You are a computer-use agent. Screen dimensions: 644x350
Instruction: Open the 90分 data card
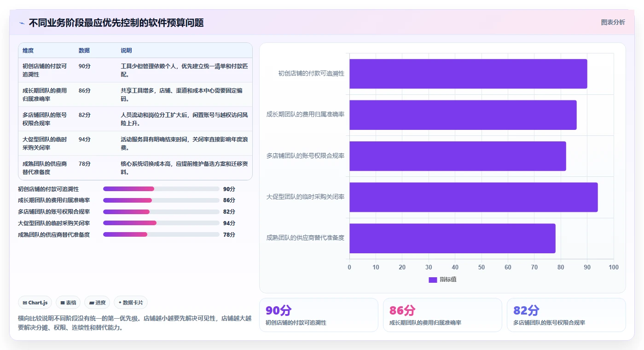pos(319,315)
